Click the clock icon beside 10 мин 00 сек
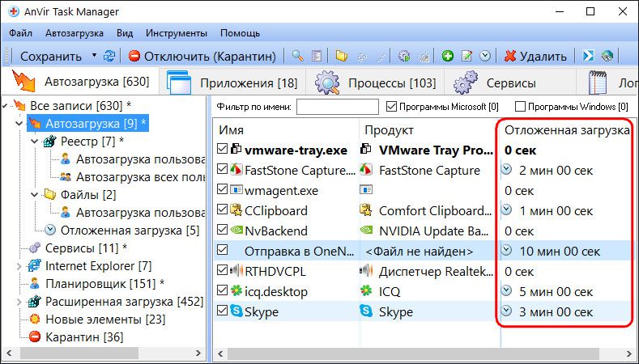Screen dimensions: 639x364 coord(507,251)
